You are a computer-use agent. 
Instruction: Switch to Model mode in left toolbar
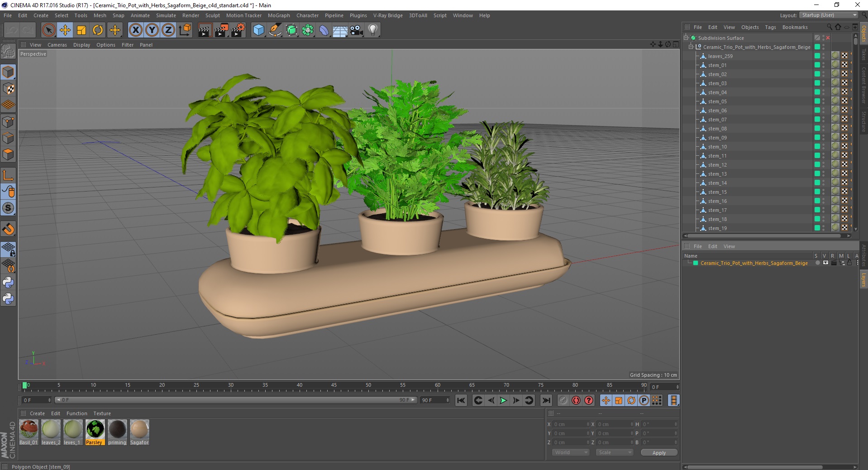tap(8, 72)
